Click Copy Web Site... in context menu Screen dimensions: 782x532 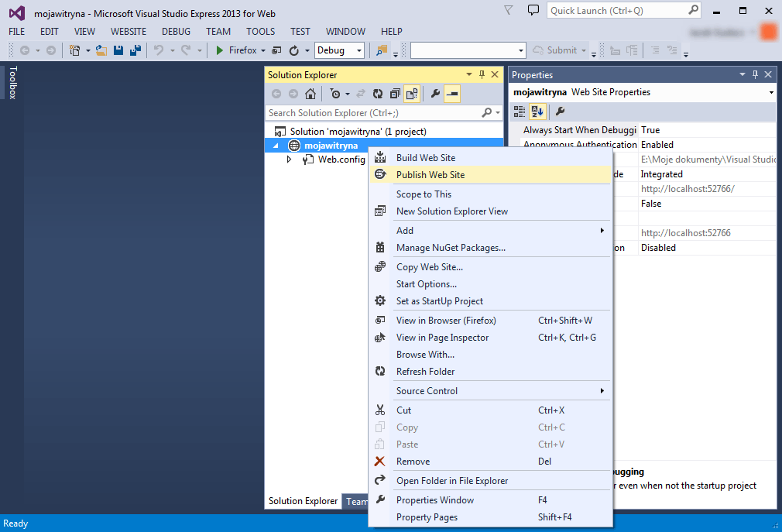click(x=490, y=266)
